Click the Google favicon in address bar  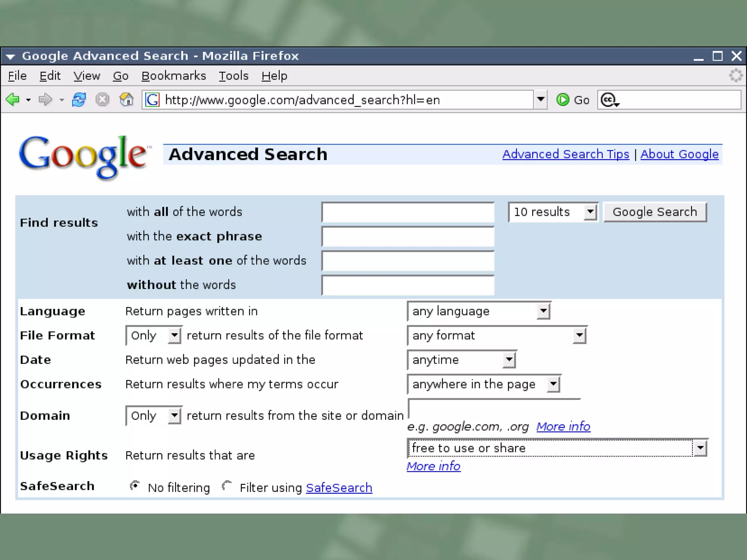152,100
